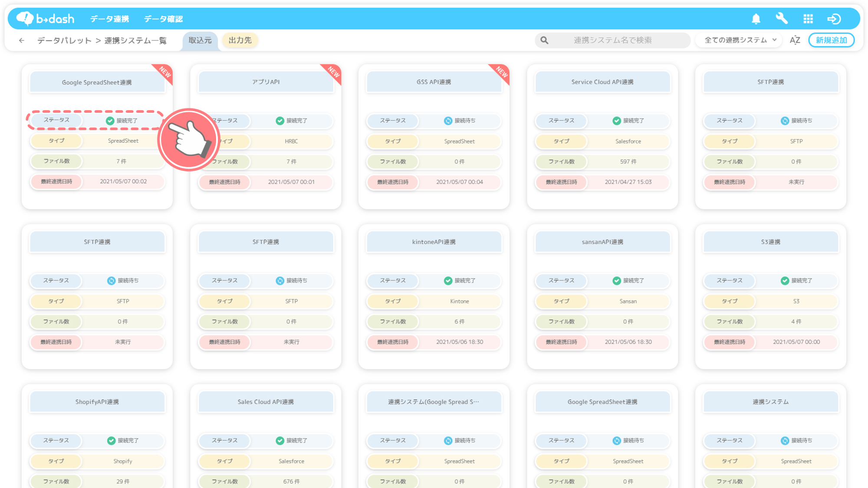The image size is (868, 488).
Task: Click the waiting status icon on GSS API連携
Action: click(448, 121)
